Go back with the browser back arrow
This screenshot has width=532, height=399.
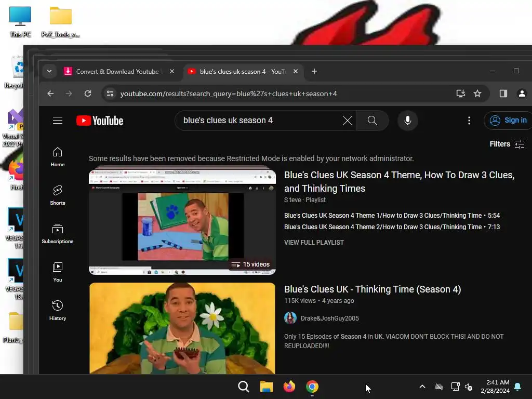50,94
